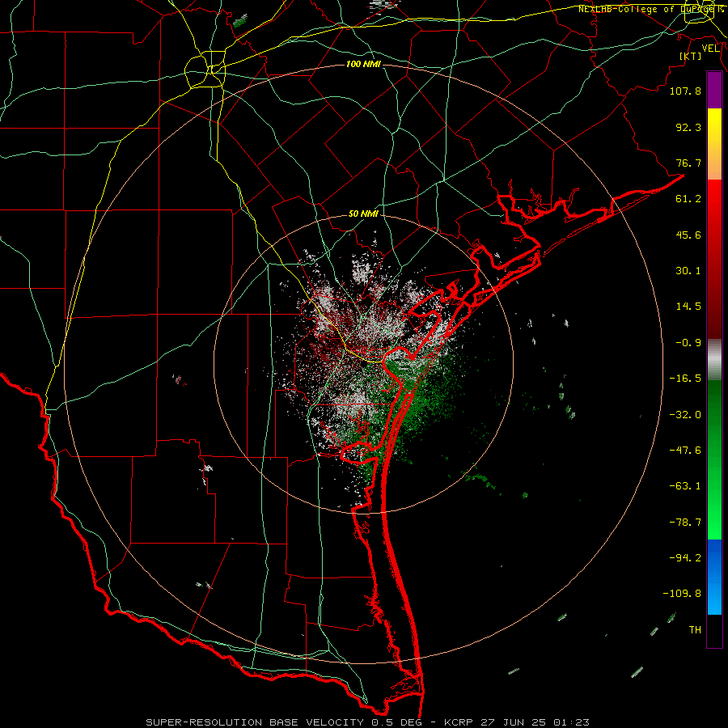The image size is (728, 728).
Task: Click the 45.6 value on velocity scale
Action: 688,235
